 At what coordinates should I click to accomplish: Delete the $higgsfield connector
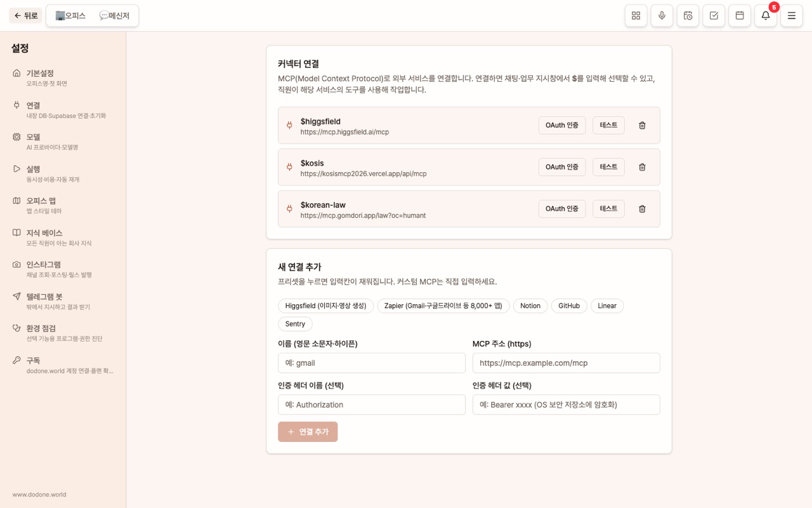pos(642,126)
